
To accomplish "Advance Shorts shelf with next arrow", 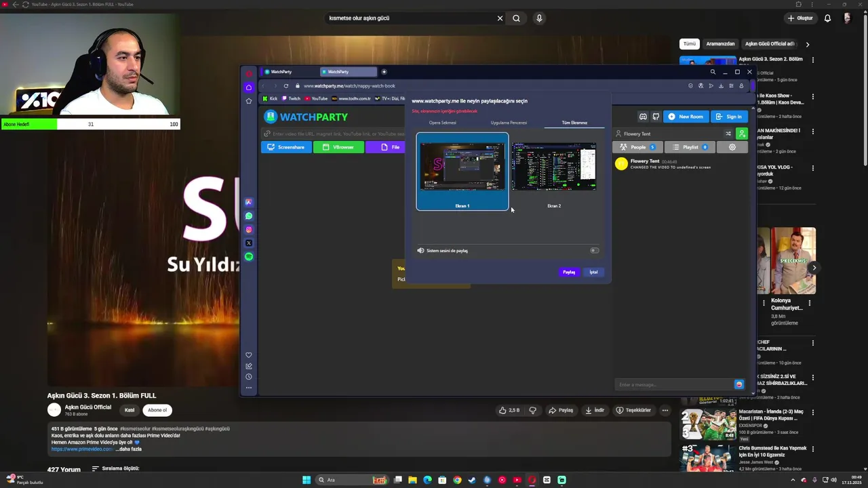I will pyautogui.click(x=814, y=268).
